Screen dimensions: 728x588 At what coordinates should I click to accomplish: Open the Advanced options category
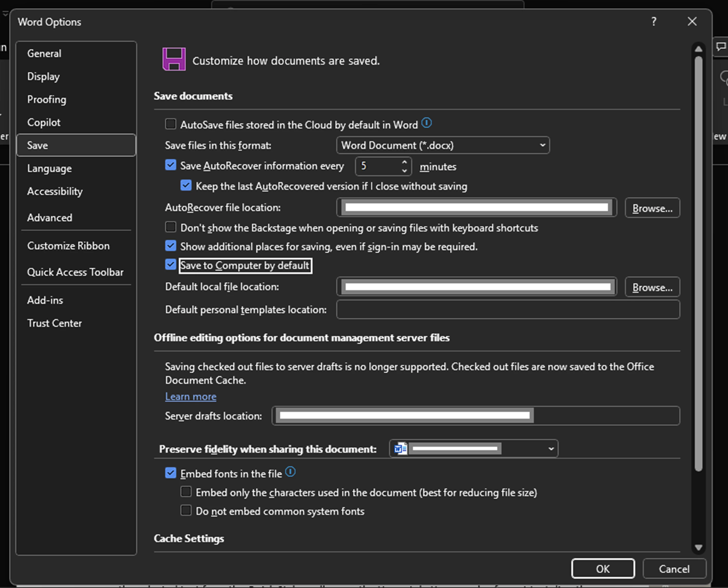click(50, 217)
